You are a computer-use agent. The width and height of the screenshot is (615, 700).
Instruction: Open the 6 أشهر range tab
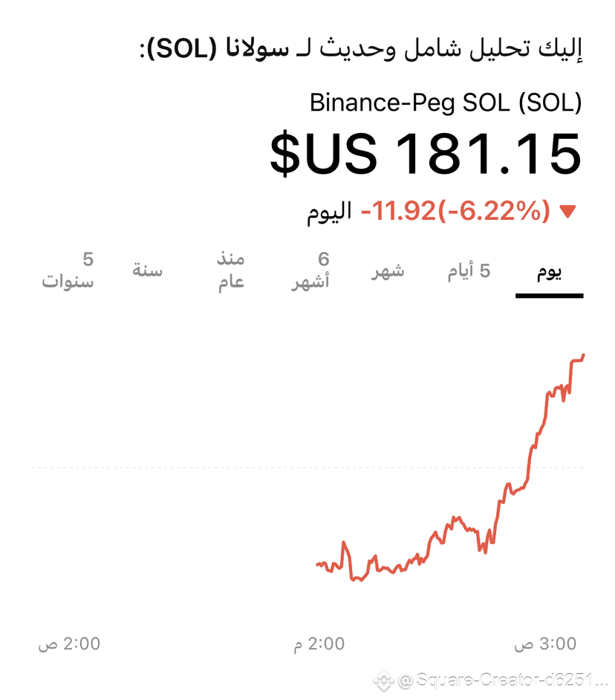[310, 270]
